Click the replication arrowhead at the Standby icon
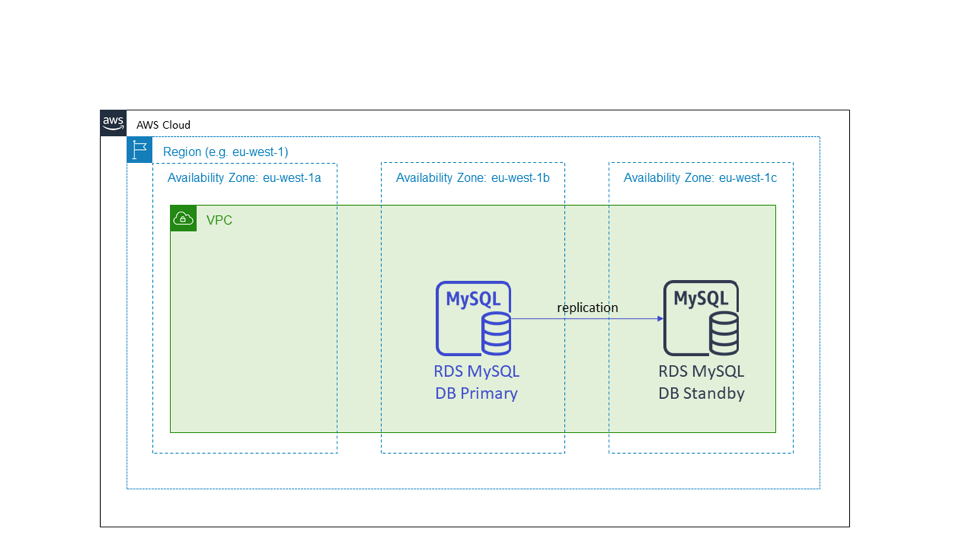974x547 pixels. point(660,319)
